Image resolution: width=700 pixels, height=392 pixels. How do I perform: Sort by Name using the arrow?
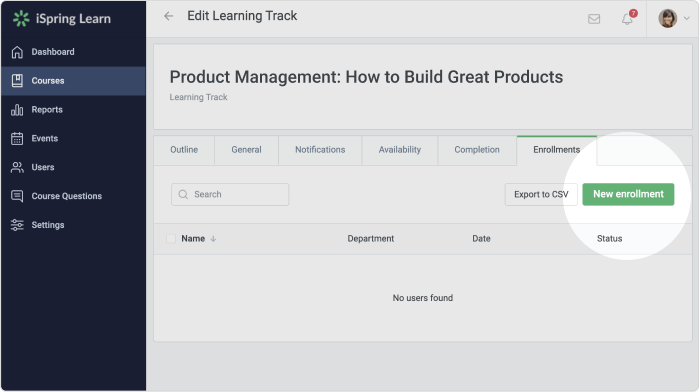tap(213, 239)
